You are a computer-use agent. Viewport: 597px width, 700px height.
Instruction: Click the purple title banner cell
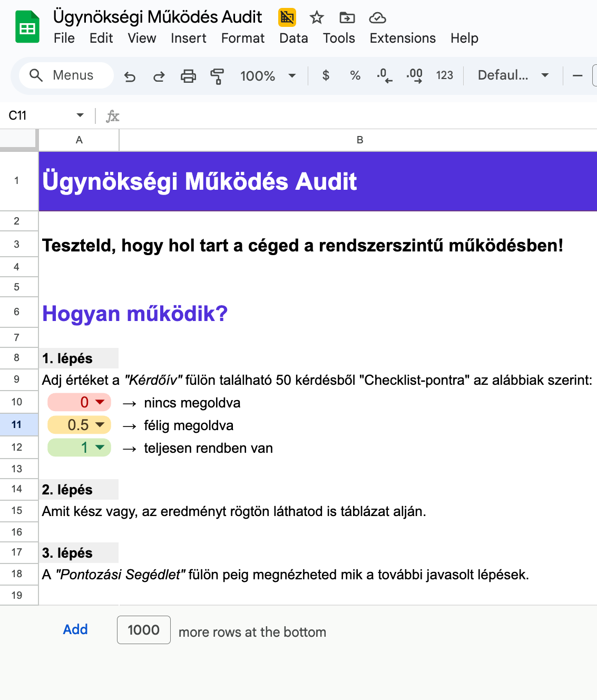pyautogui.click(x=316, y=181)
